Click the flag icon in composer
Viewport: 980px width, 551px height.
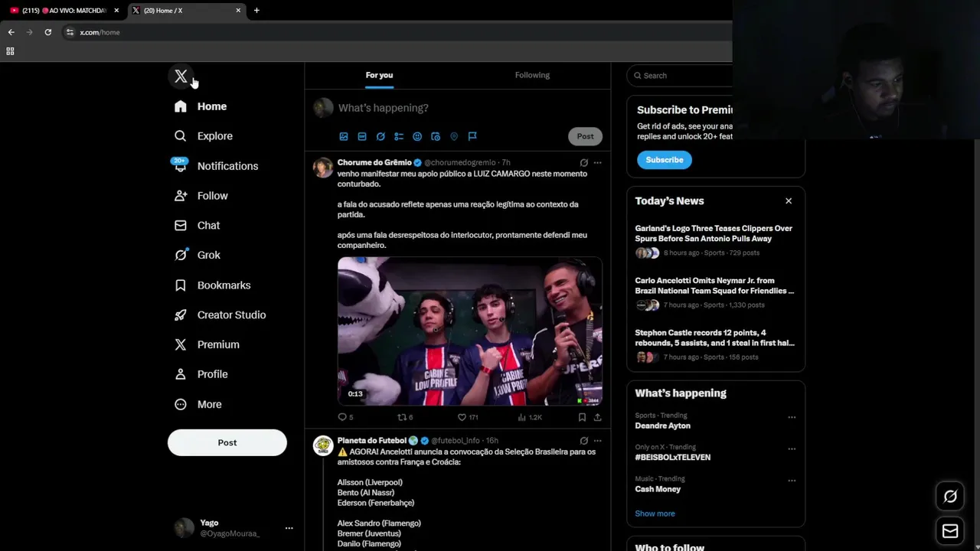[472, 136]
